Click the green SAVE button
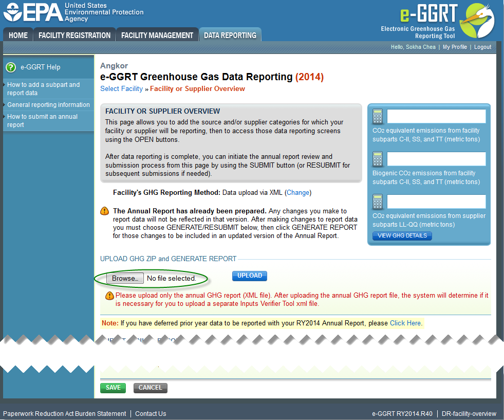 (113, 388)
